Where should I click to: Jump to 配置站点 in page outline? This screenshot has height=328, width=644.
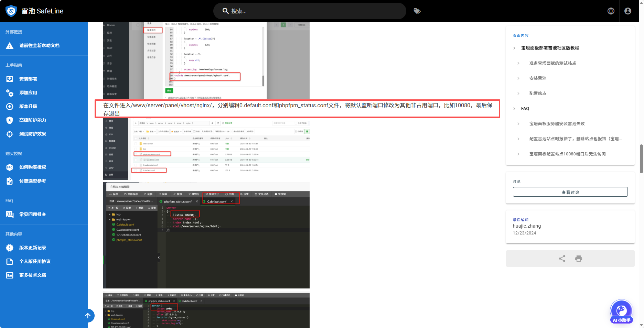pyautogui.click(x=538, y=94)
